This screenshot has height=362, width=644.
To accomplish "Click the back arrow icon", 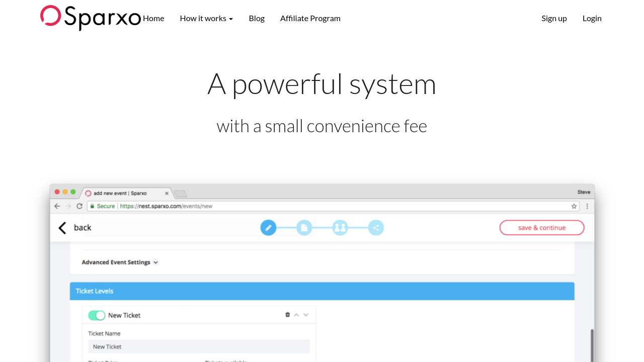I will click(62, 228).
